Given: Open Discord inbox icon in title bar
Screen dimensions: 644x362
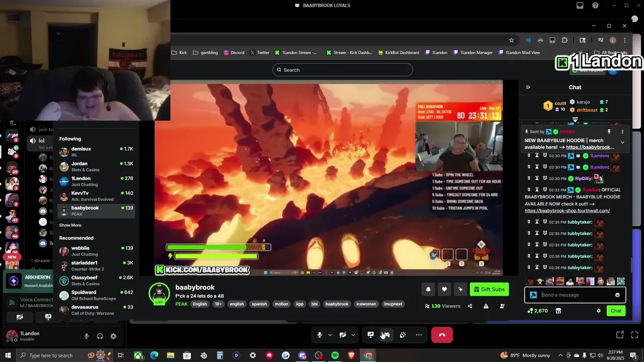Looking at the screenshot, I should click(580, 6).
